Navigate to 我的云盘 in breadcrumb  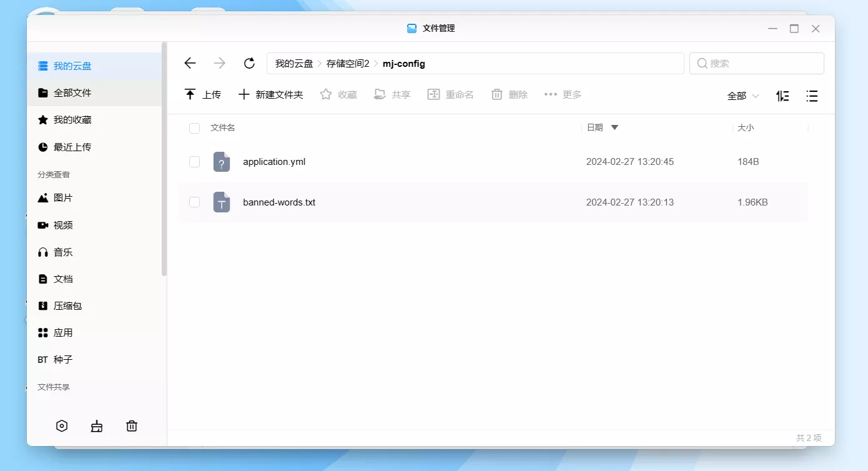[x=294, y=63]
